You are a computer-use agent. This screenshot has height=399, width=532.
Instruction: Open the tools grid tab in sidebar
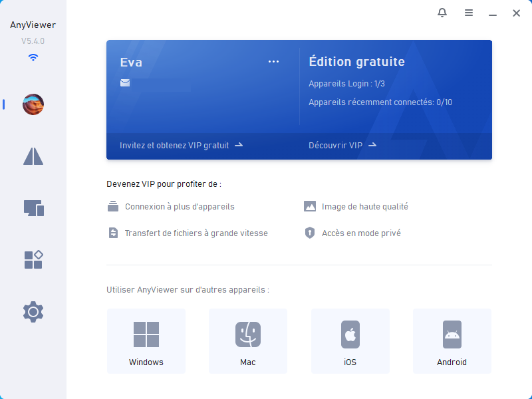tap(34, 259)
